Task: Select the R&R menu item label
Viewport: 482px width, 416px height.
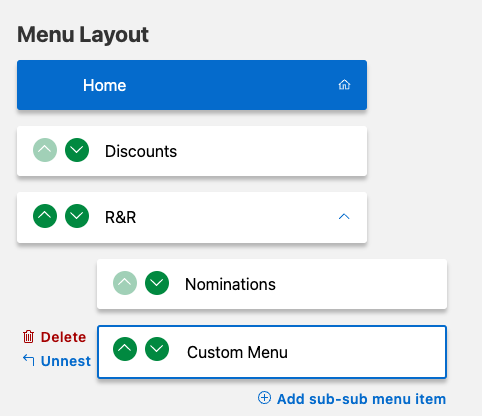Action: (120, 217)
